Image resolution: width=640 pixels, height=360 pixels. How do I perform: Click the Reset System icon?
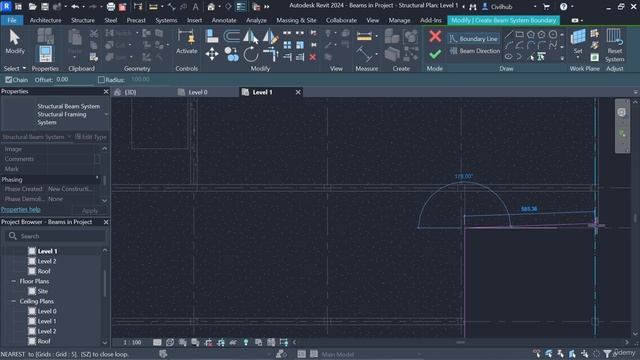pos(614,37)
